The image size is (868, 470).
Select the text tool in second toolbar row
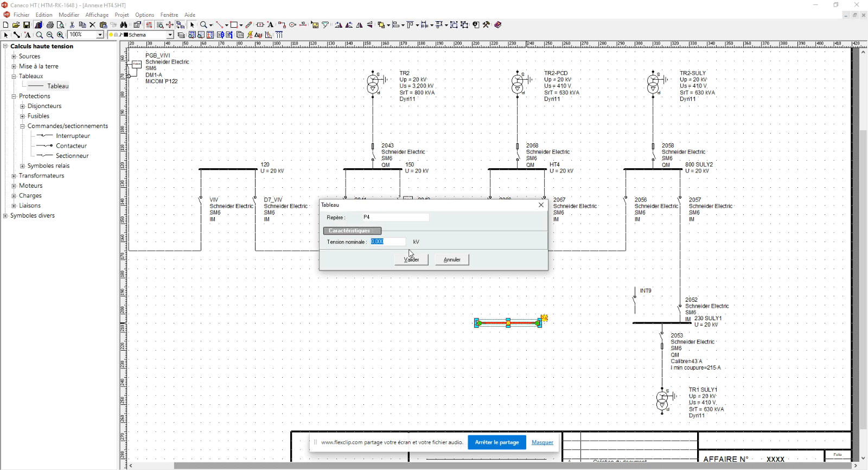click(28, 35)
